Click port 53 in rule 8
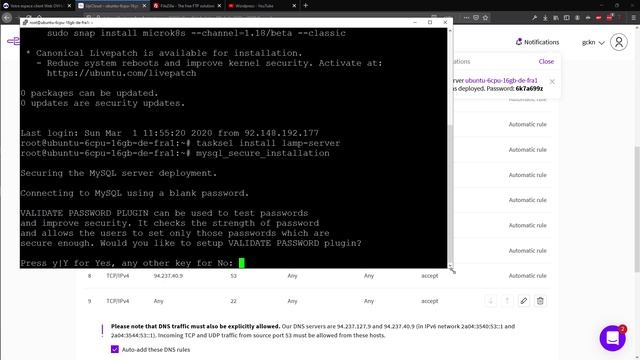 (x=233, y=276)
